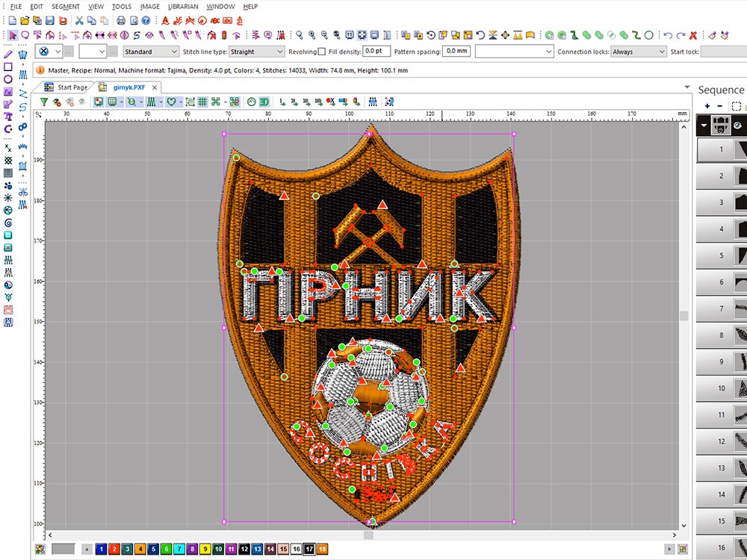Pick the spiral tool in the left toolbox
This screenshot has width=747, height=560.
click(8, 223)
